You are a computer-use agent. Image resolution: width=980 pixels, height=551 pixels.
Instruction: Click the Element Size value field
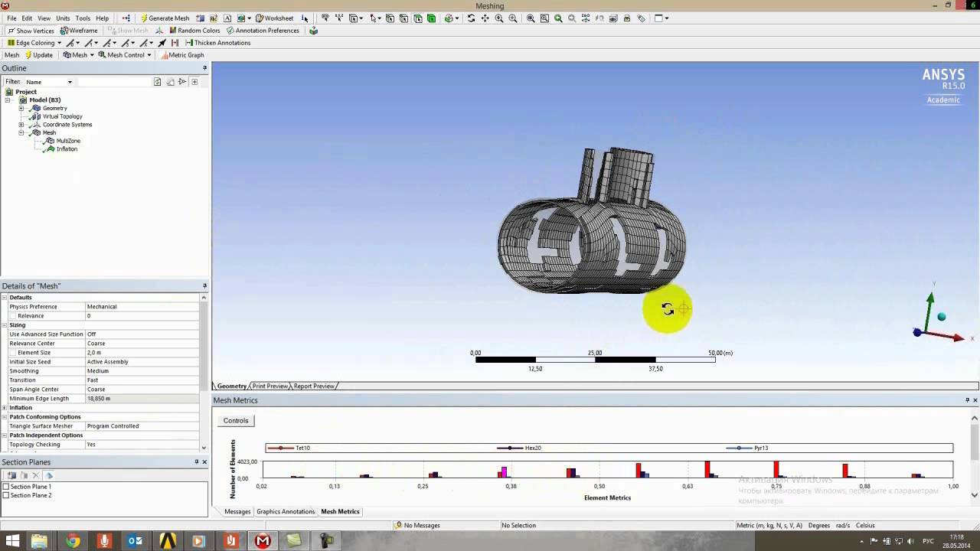click(x=142, y=353)
